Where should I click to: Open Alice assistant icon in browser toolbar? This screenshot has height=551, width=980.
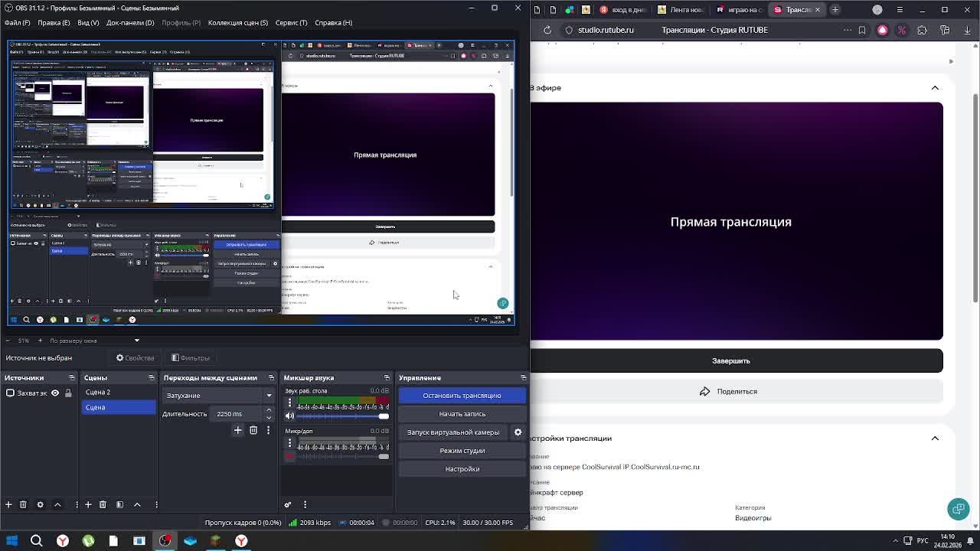882,30
